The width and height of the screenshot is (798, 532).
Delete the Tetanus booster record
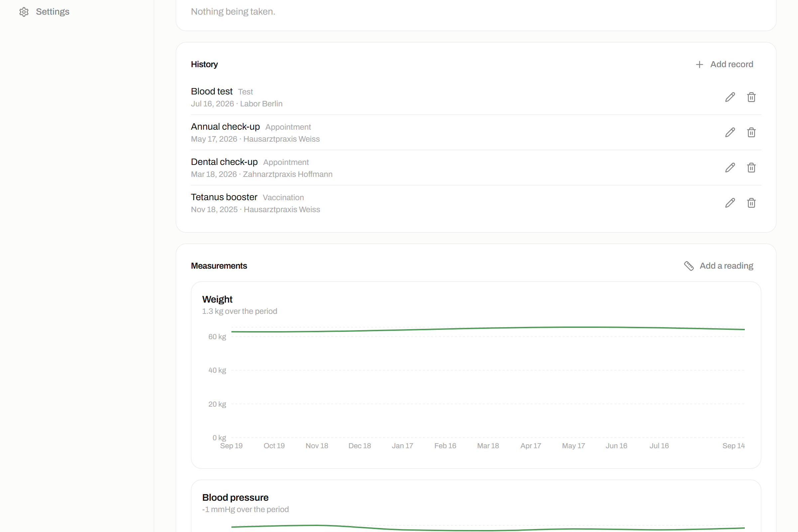point(751,203)
